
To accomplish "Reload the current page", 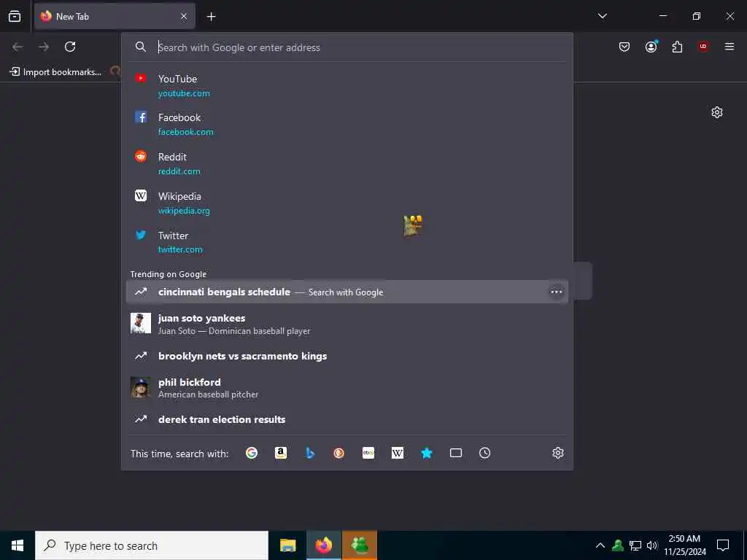I will (x=70, y=47).
